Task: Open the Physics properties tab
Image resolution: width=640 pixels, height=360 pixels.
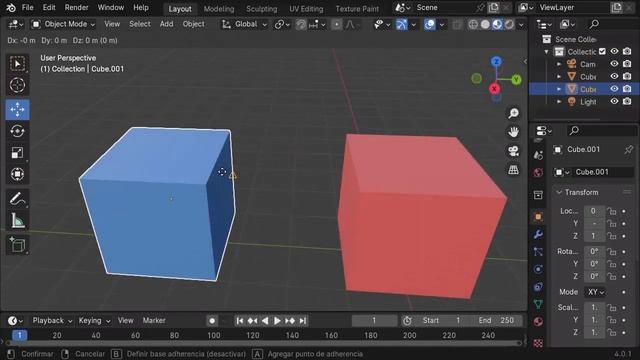Action: (x=538, y=269)
